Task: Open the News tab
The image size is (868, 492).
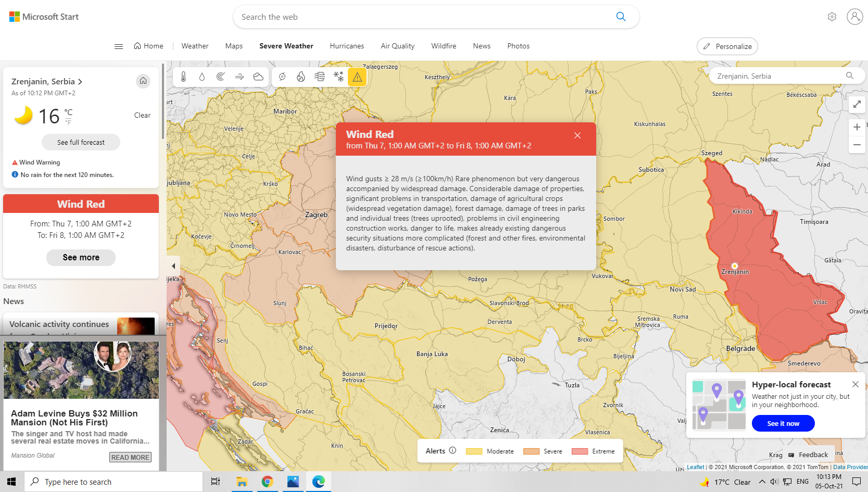Action: tap(482, 46)
